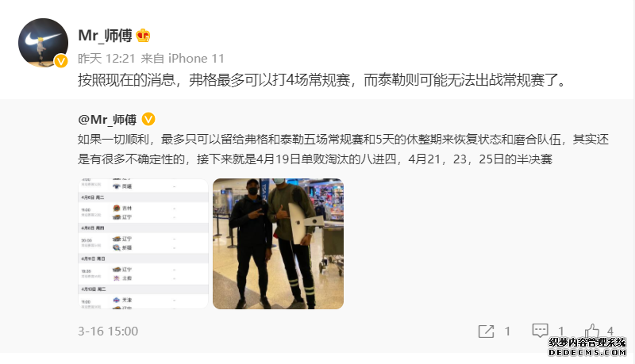Open the Mr_师傅 username link

(105, 36)
